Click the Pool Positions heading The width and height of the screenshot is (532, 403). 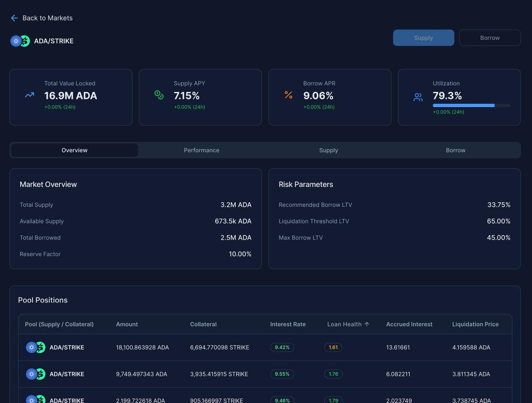pyautogui.click(x=43, y=300)
